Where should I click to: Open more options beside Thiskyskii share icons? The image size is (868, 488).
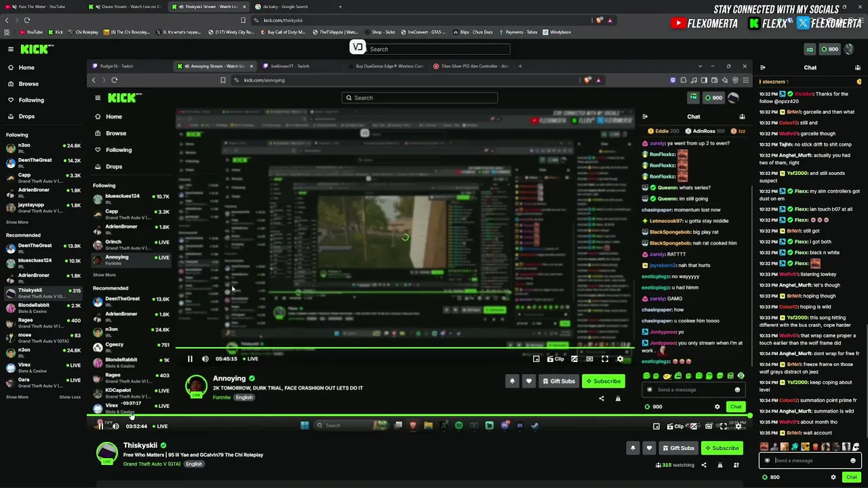click(736, 465)
